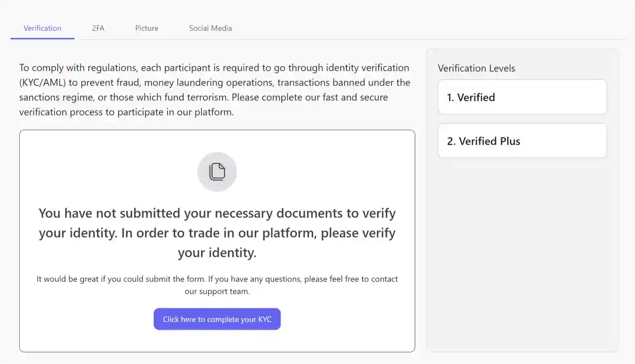Select the Verification tab
Viewport: 635px width, 364px height.
pyautogui.click(x=42, y=28)
